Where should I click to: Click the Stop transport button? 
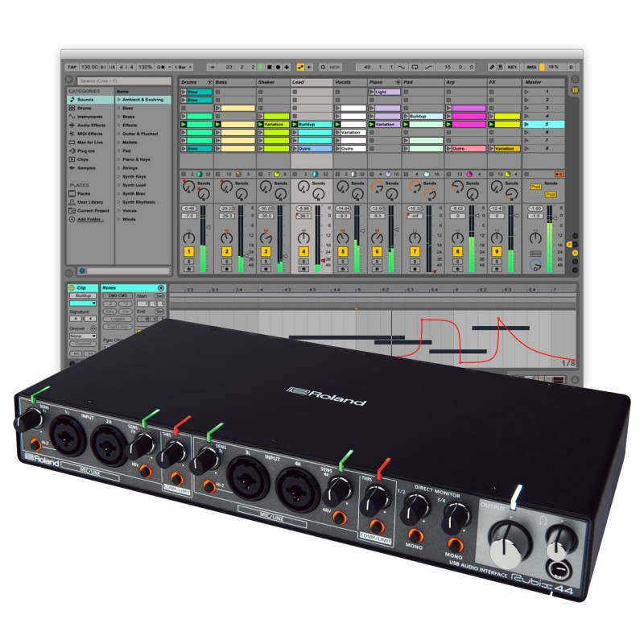[270, 67]
